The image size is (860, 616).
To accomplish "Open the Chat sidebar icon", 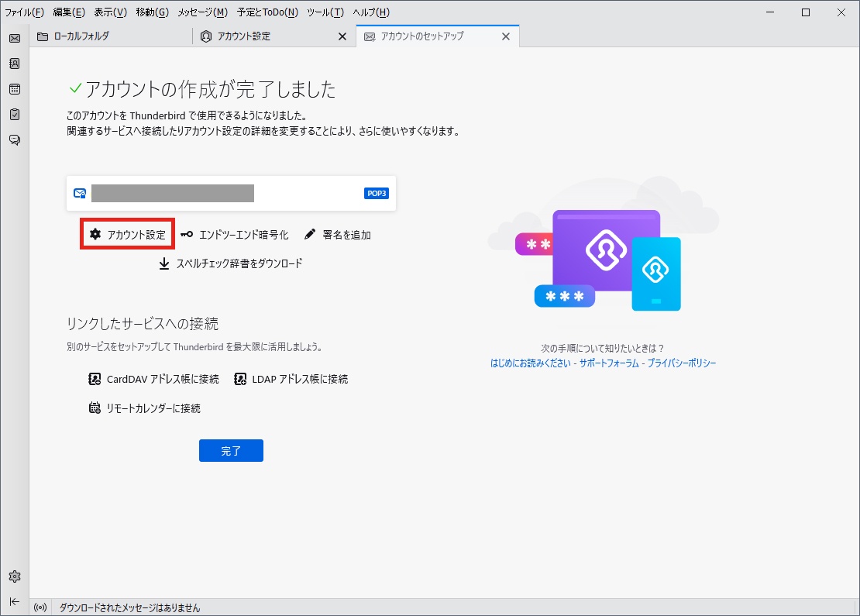I will [15, 140].
